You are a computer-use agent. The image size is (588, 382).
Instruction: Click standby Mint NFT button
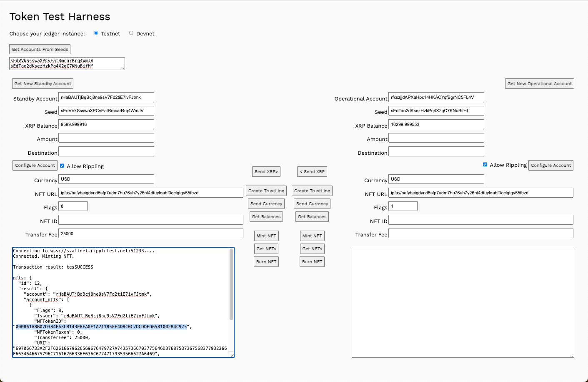(x=266, y=236)
